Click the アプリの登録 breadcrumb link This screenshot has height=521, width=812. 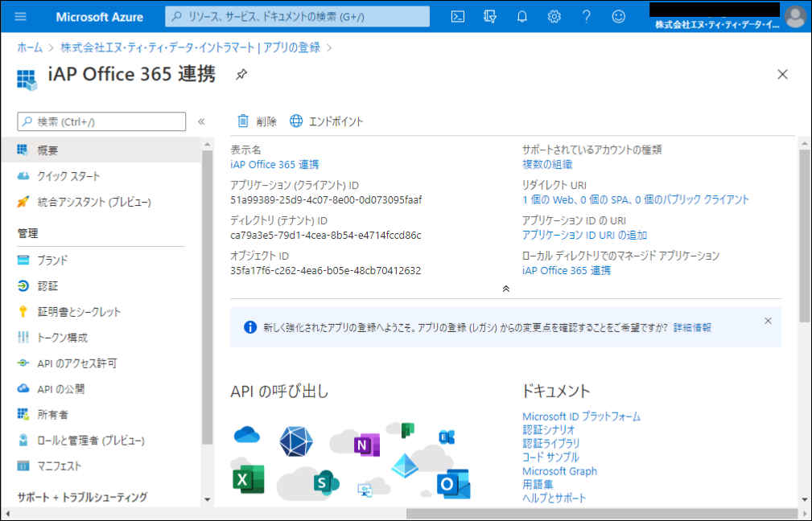pos(291,47)
